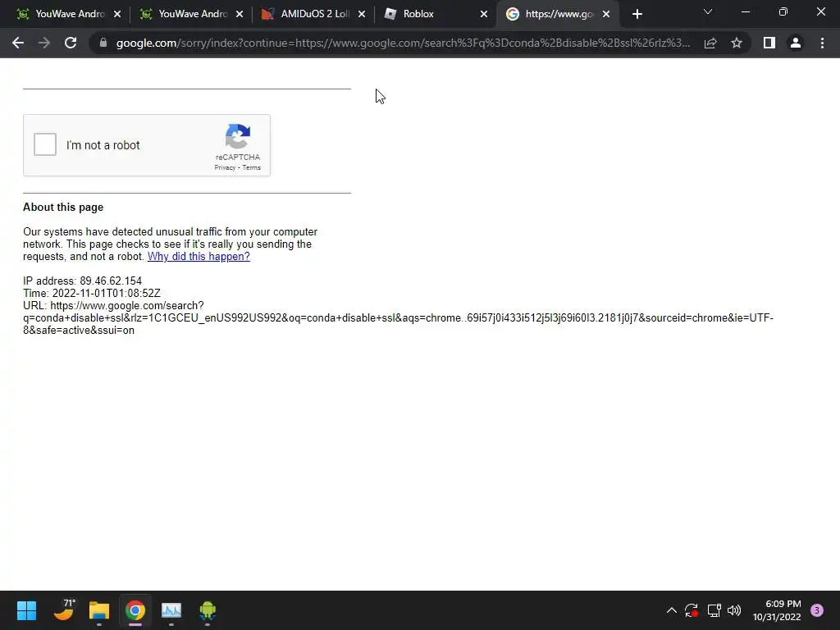Open File Explorer from taskbar
Screen dimensions: 840x630
99,610
